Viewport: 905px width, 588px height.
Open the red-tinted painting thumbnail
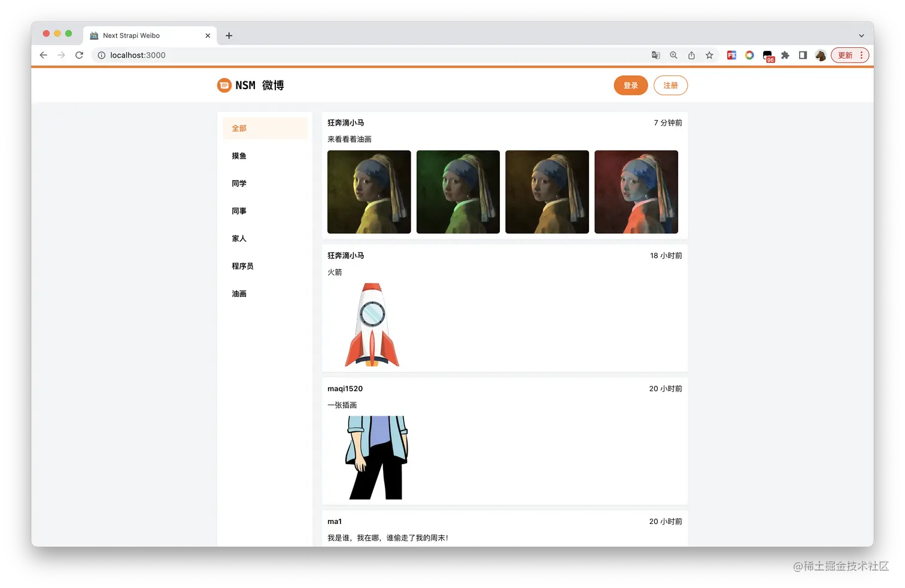[636, 192]
